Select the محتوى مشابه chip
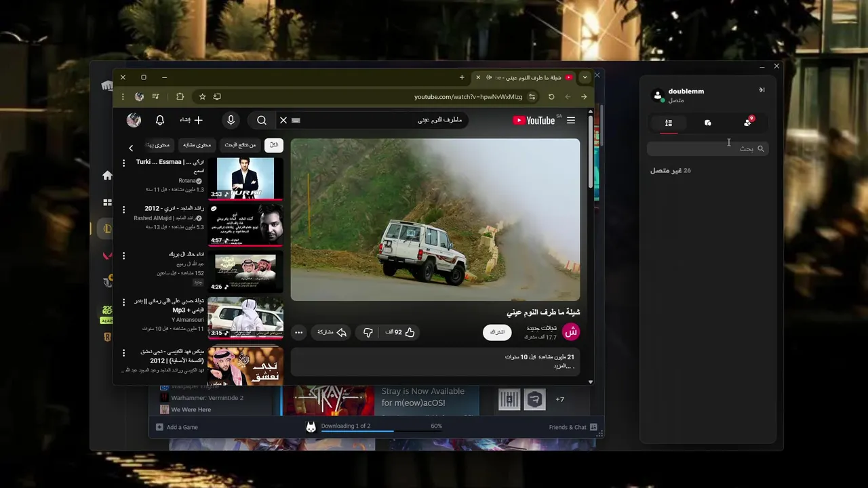The image size is (868, 488). click(x=197, y=145)
